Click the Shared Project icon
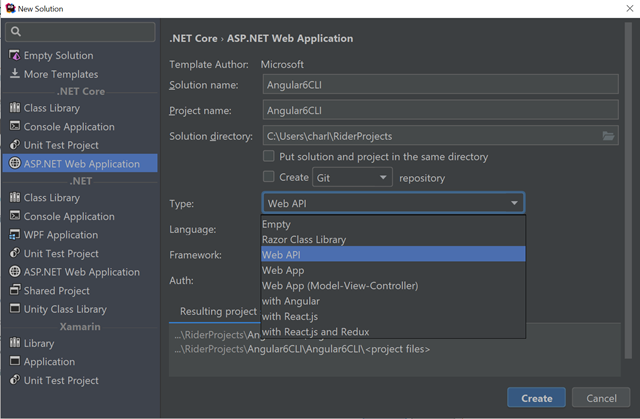This screenshot has height=419, width=640. 15,290
